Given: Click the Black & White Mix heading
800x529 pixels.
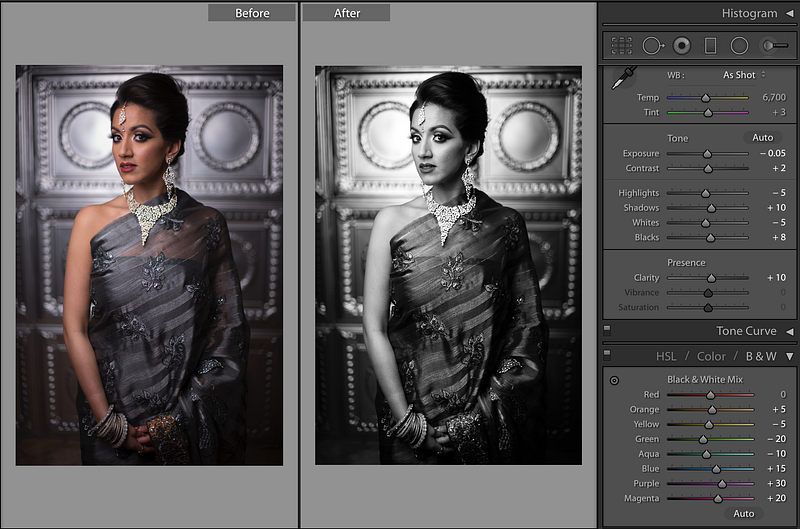Looking at the screenshot, I should 705,380.
